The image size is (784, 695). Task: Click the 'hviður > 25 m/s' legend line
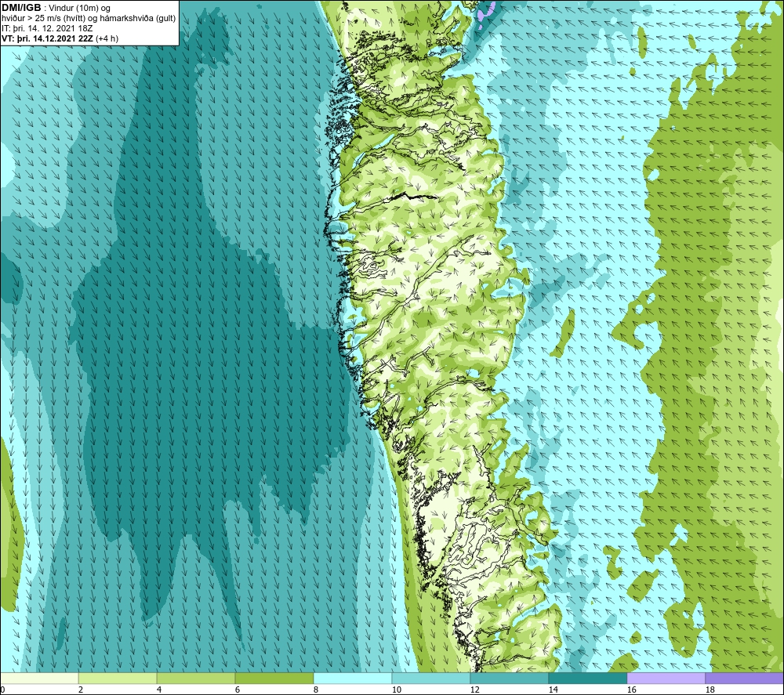[x=89, y=19]
